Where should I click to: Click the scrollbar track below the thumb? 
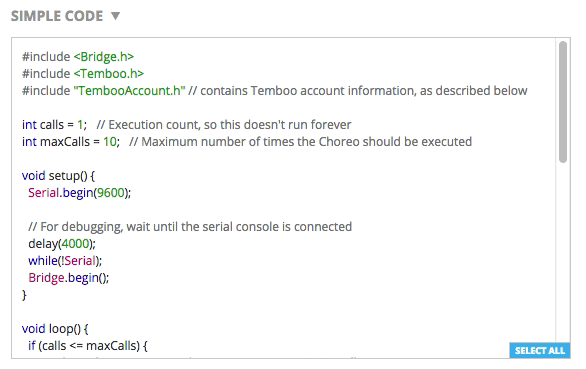tap(563, 254)
